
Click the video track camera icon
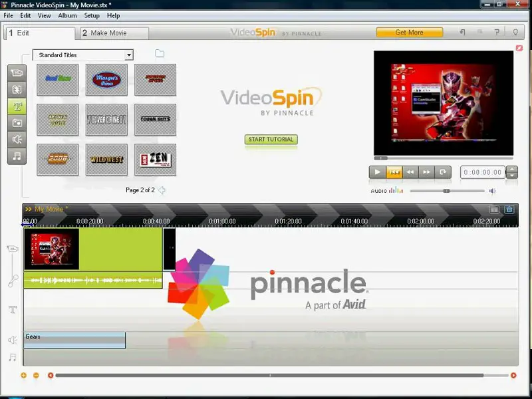12,249
